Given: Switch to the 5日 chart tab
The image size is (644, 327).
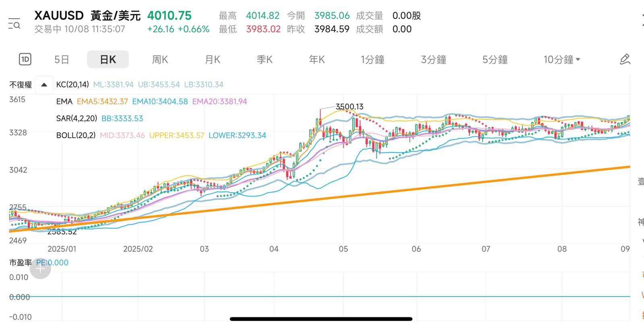Looking at the screenshot, I should pyautogui.click(x=62, y=60).
